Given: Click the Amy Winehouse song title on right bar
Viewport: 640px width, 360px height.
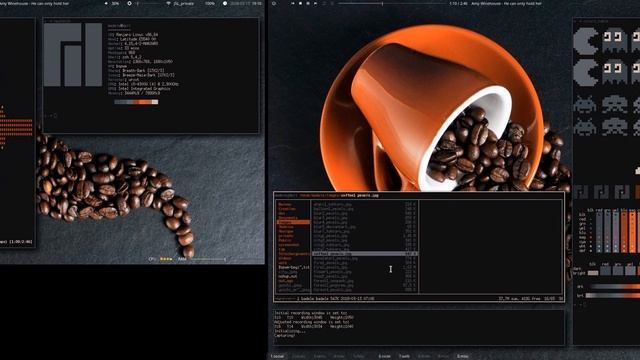Looking at the screenshot, I should [x=506, y=3].
